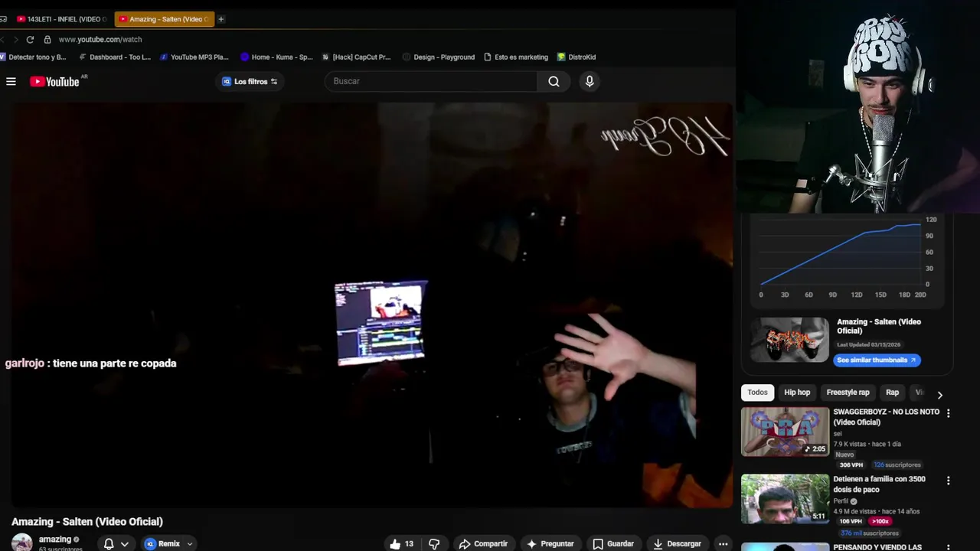Open Detectar tono y B... bookmark
Screen dimensions: 980x551
[x=33, y=57]
